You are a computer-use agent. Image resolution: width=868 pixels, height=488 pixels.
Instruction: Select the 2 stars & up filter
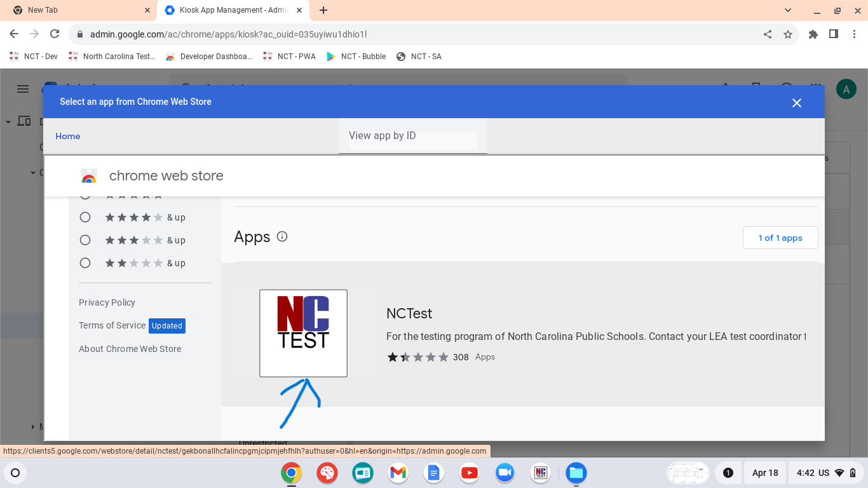pyautogui.click(x=85, y=263)
